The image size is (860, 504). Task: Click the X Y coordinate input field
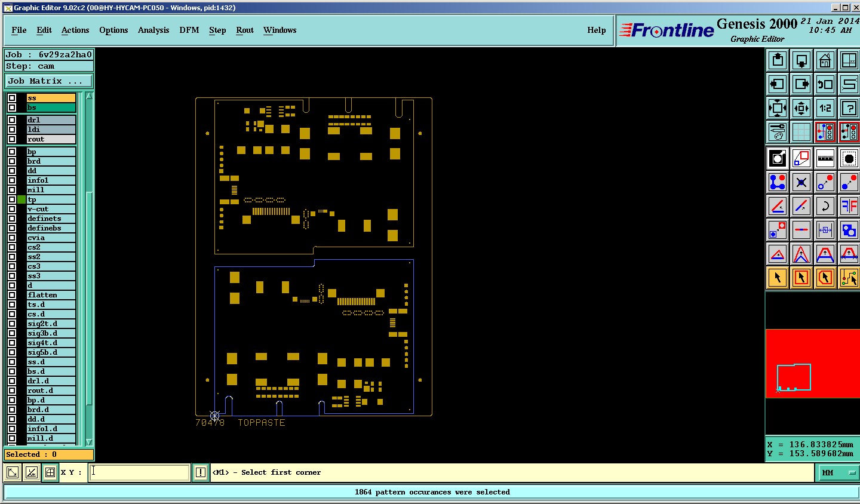click(140, 472)
